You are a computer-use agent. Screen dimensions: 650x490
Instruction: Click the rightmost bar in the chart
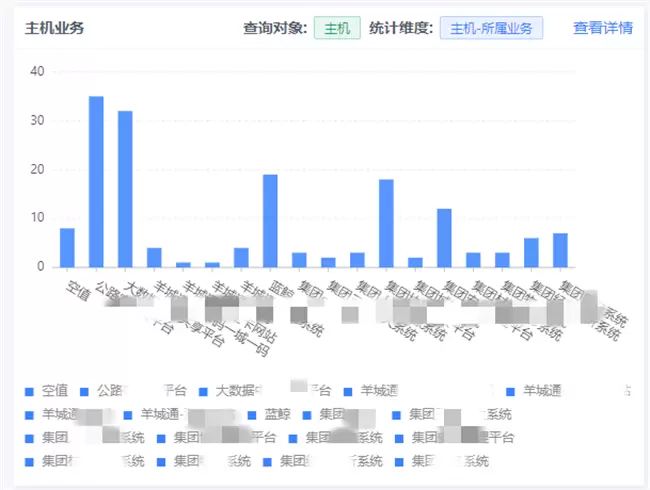click(x=560, y=250)
